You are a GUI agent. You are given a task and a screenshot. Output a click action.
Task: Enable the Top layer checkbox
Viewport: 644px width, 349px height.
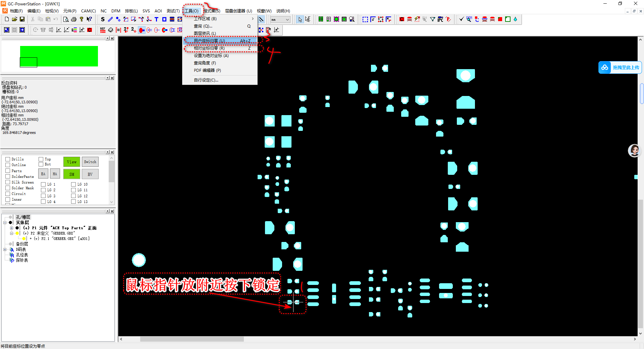(x=41, y=159)
